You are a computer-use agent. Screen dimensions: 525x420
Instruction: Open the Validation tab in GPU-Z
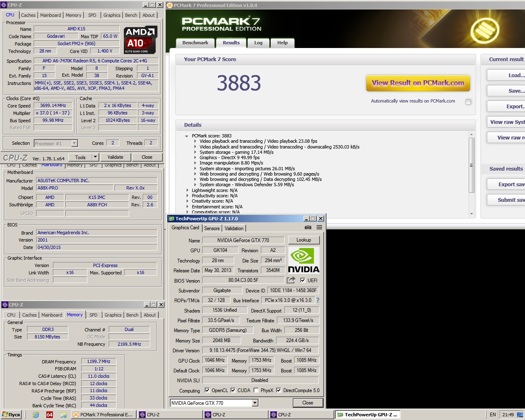(234, 228)
